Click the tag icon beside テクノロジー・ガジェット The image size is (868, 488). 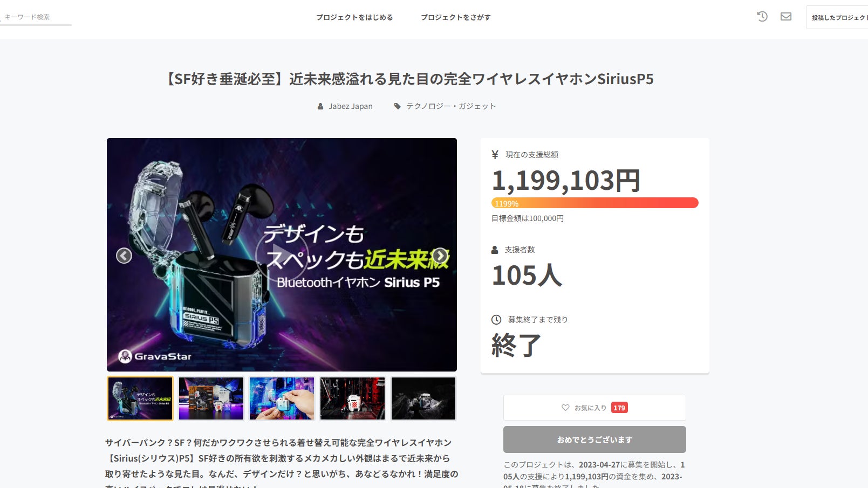click(398, 106)
